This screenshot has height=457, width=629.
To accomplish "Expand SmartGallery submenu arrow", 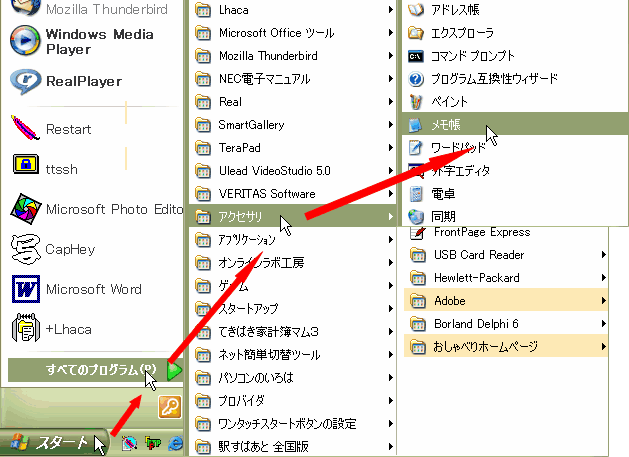I will [390, 125].
